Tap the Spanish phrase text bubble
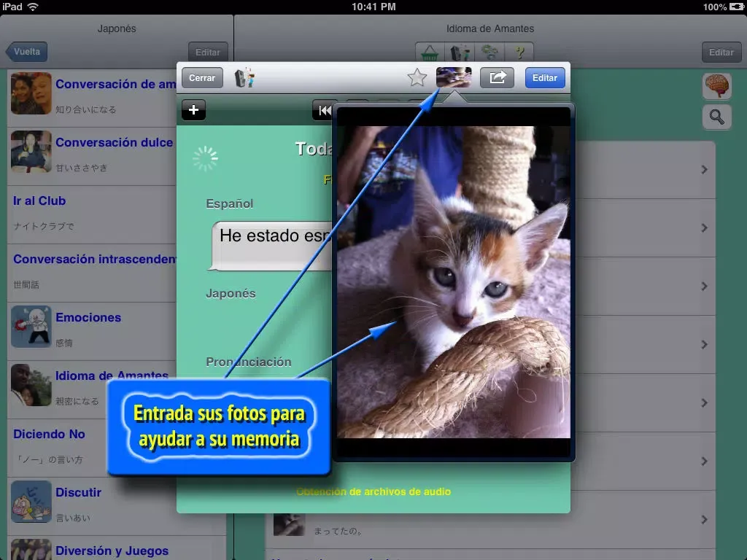This screenshot has height=560, width=747. click(x=271, y=246)
